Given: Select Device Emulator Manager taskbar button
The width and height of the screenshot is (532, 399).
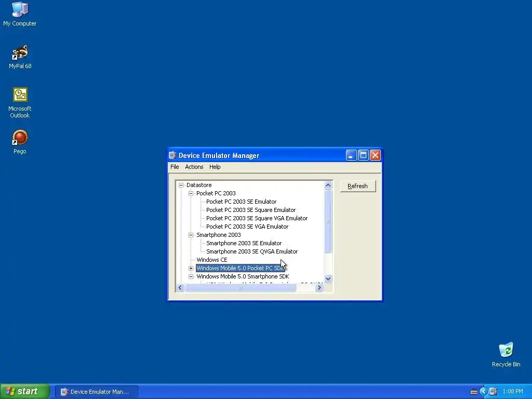Looking at the screenshot, I should (96, 392).
